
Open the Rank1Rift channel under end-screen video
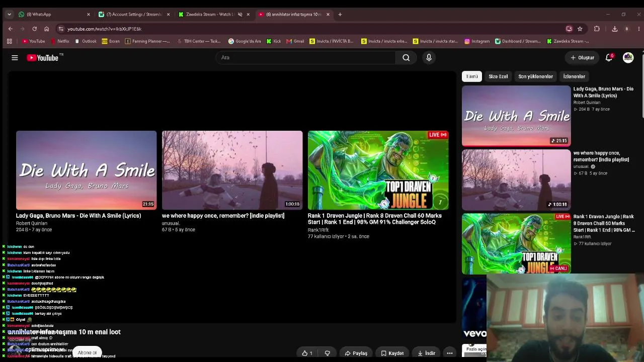(x=318, y=230)
